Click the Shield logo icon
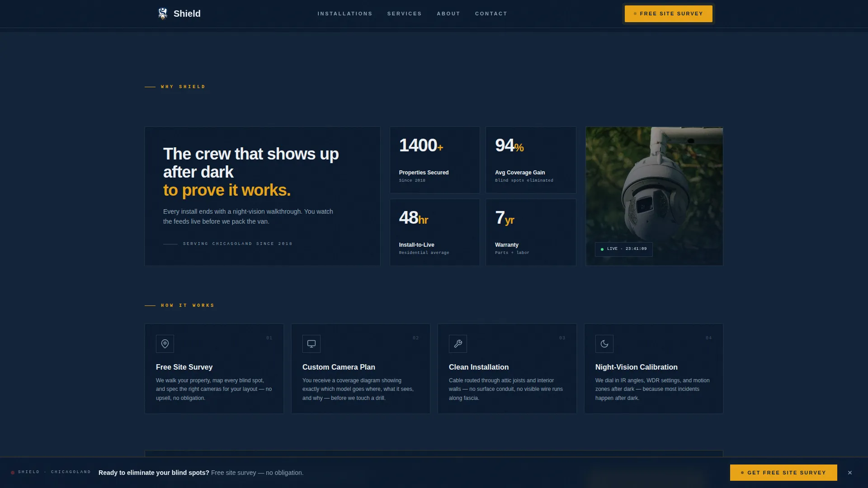868x488 pixels. [x=163, y=14]
